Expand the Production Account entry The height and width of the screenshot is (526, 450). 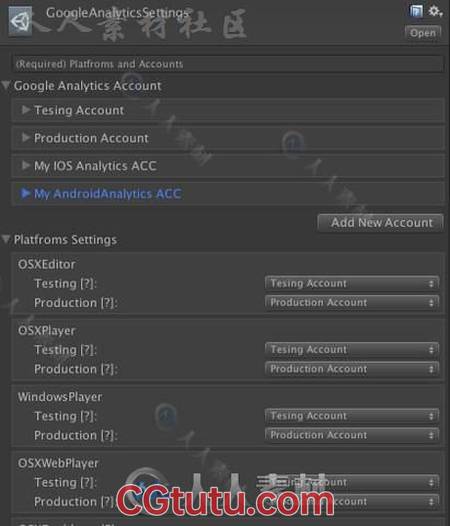pos(26,138)
